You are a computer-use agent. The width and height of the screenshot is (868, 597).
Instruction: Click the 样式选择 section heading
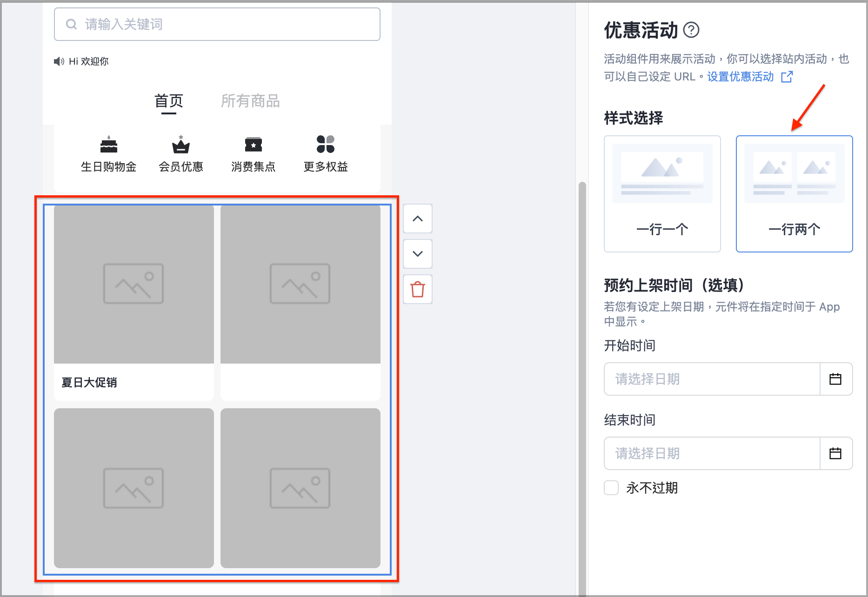pos(634,118)
